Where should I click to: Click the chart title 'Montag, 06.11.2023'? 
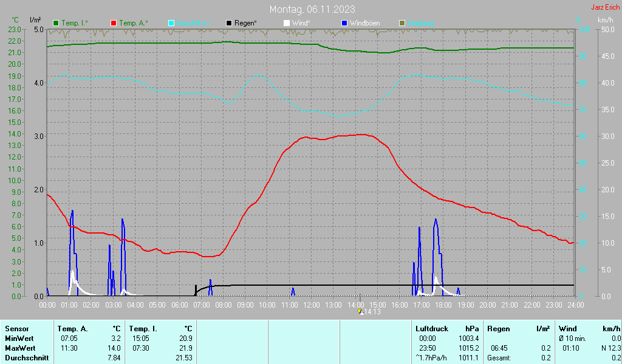(x=312, y=9)
